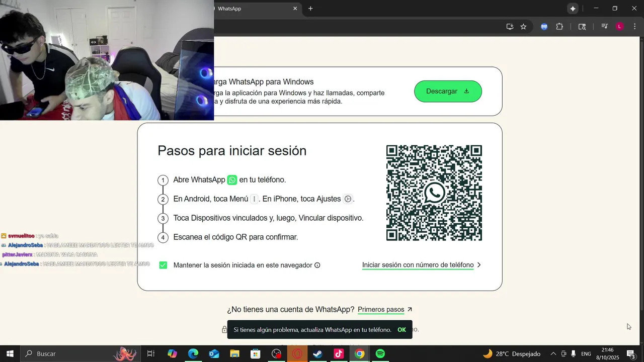Open the Chrome profile avatar 'L'
644x362 pixels.
(620, 27)
